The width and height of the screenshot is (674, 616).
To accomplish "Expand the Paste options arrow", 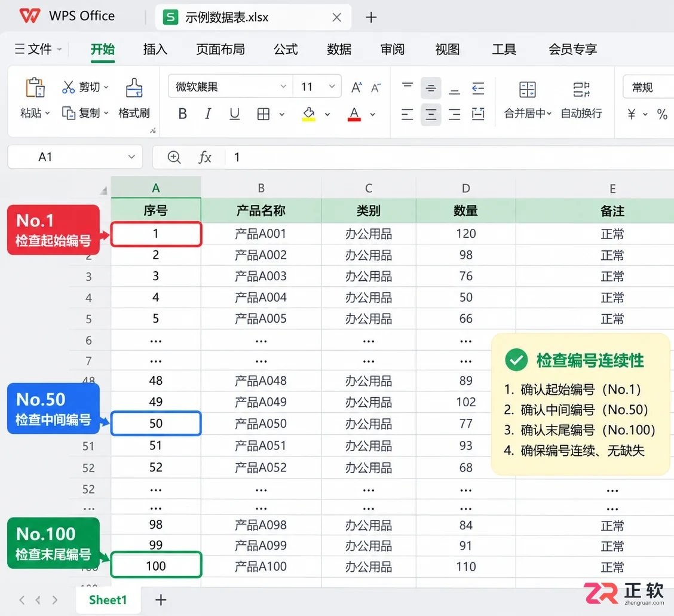I will (x=48, y=113).
